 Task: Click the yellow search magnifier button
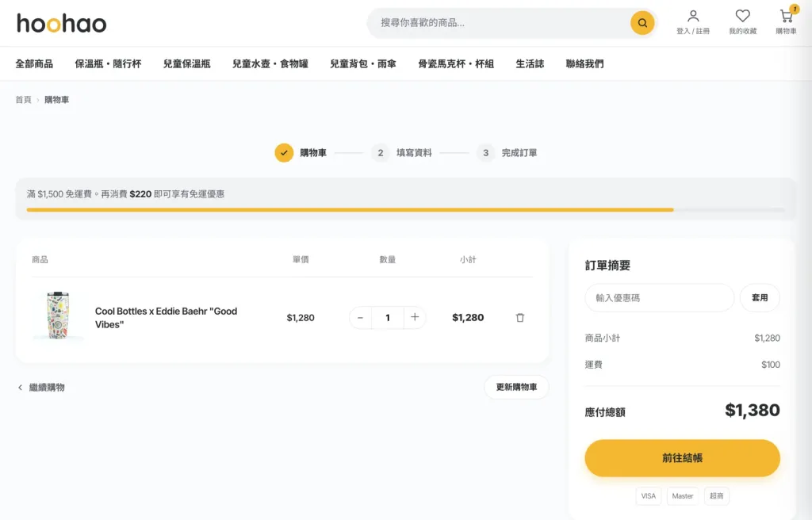pyautogui.click(x=642, y=23)
